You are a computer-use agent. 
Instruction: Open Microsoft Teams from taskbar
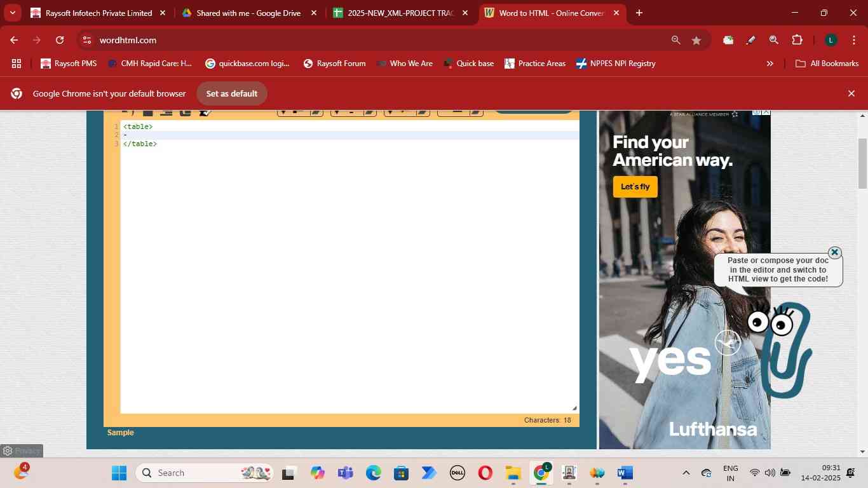click(345, 473)
